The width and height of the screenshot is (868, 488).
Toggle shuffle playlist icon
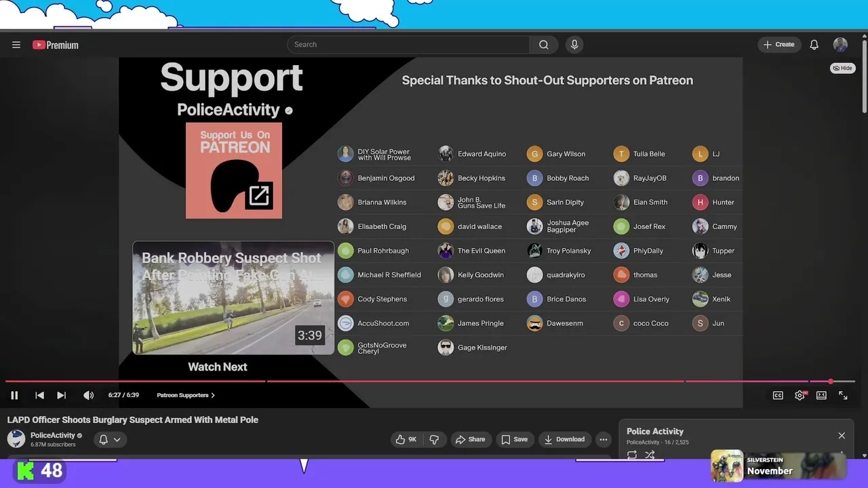[650, 455]
